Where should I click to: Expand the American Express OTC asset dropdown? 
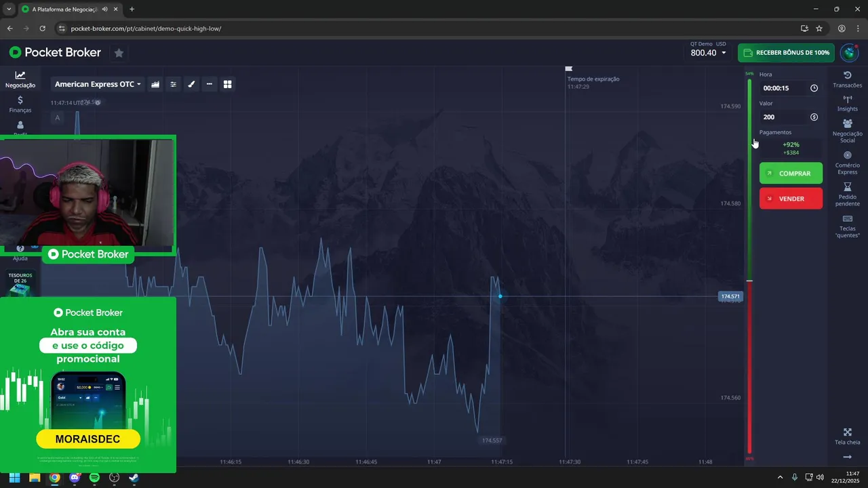coord(98,84)
